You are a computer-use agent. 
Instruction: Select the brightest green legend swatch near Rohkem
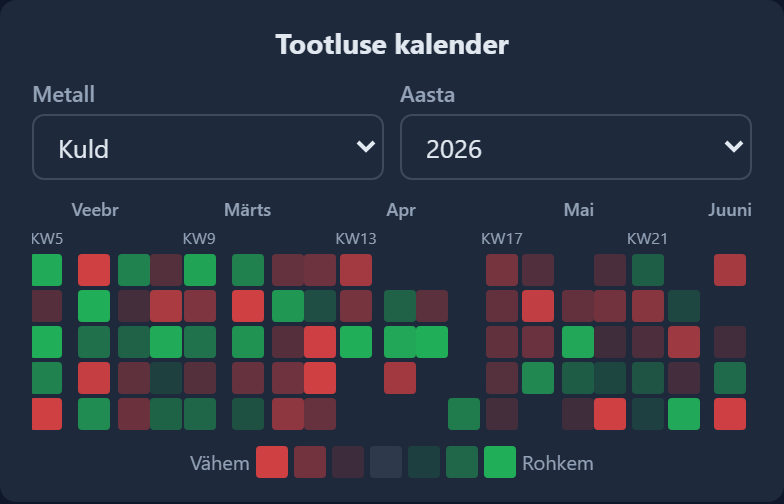(500, 462)
